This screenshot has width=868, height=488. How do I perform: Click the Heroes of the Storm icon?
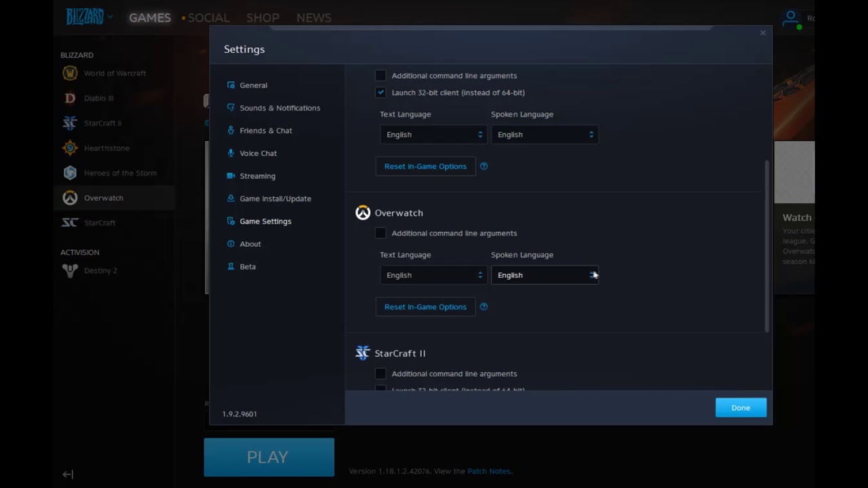[x=70, y=173]
